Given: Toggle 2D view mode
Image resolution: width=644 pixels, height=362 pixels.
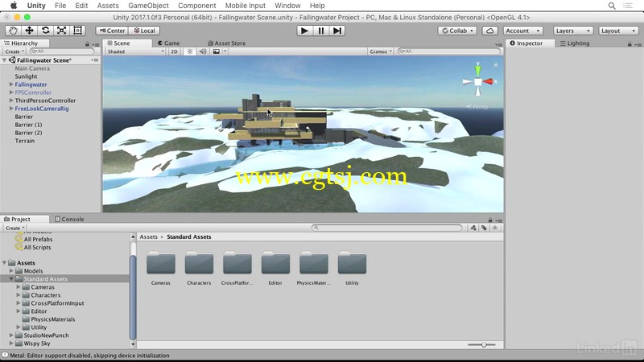Looking at the screenshot, I should tap(174, 51).
